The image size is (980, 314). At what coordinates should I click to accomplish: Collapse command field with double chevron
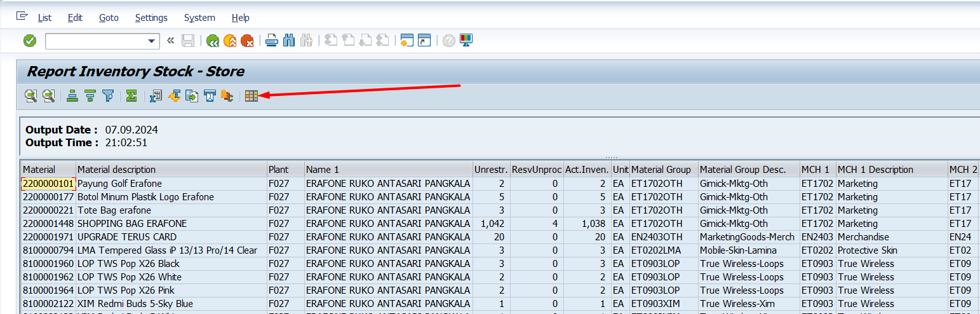(170, 41)
